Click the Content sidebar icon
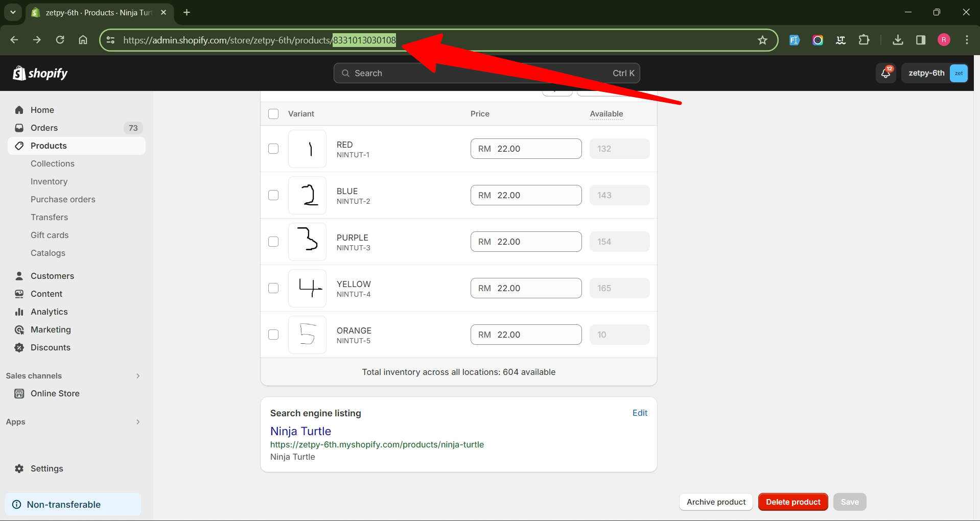 [x=19, y=294]
